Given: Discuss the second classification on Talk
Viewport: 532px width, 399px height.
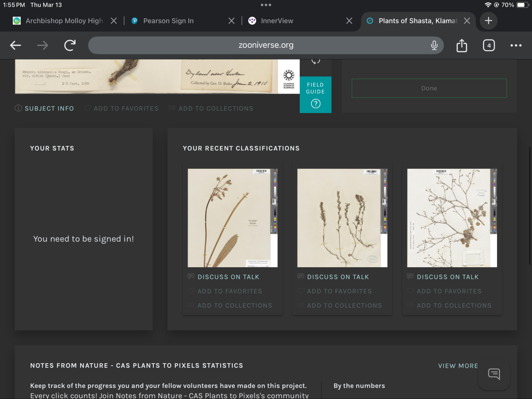Looking at the screenshot, I should click(x=333, y=277).
